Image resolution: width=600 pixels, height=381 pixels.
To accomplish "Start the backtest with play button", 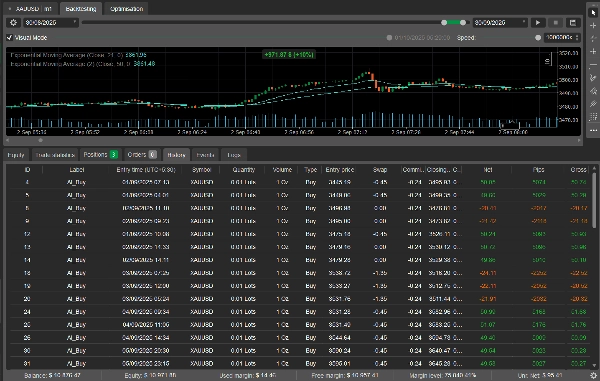I will click(538, 23).
